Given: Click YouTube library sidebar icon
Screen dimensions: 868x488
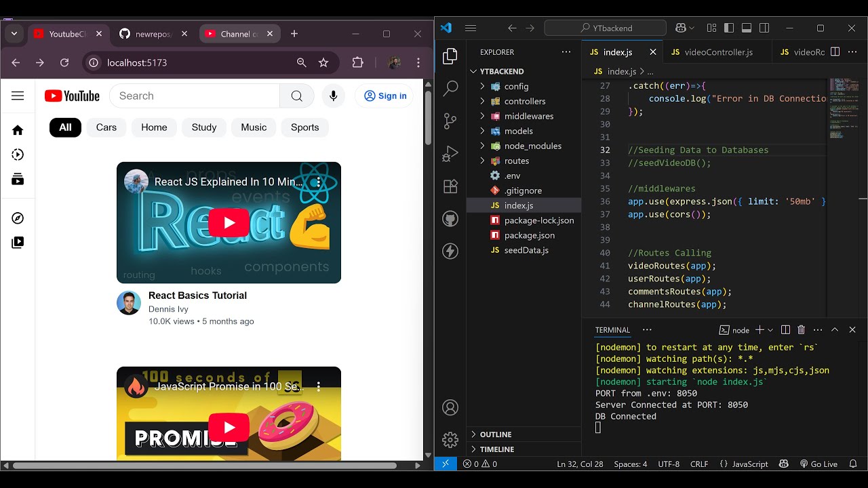Looking at the screenshot, I should pyautogui.click(x=18, y=242).
